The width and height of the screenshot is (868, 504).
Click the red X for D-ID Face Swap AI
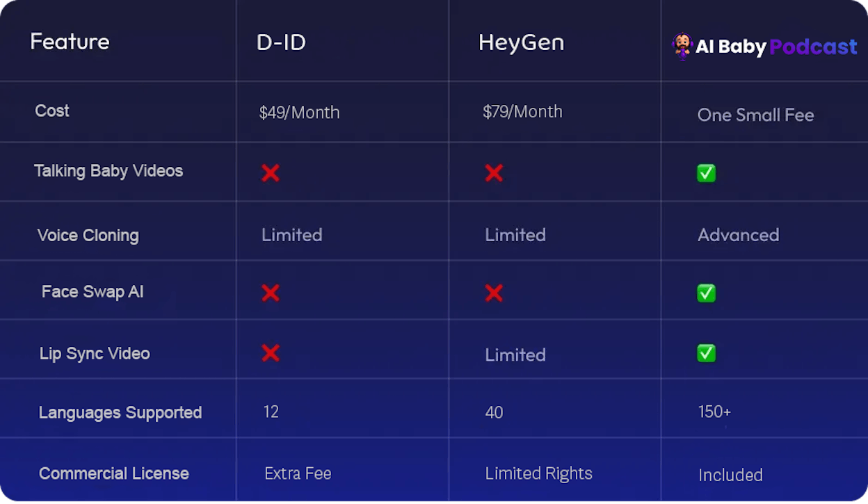click(x=271, y=293)
